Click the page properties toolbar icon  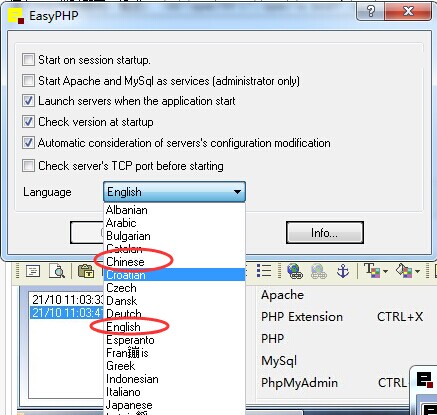point(33,271)
